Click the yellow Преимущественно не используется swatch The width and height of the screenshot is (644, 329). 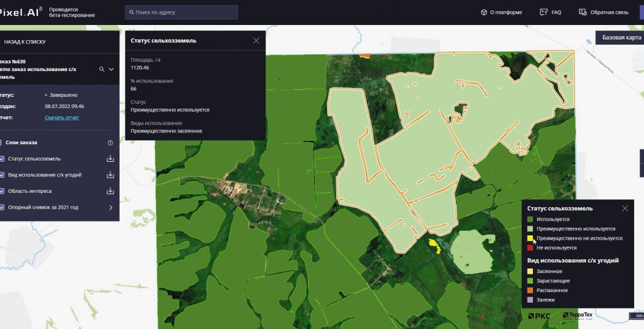tap(530, 238)
